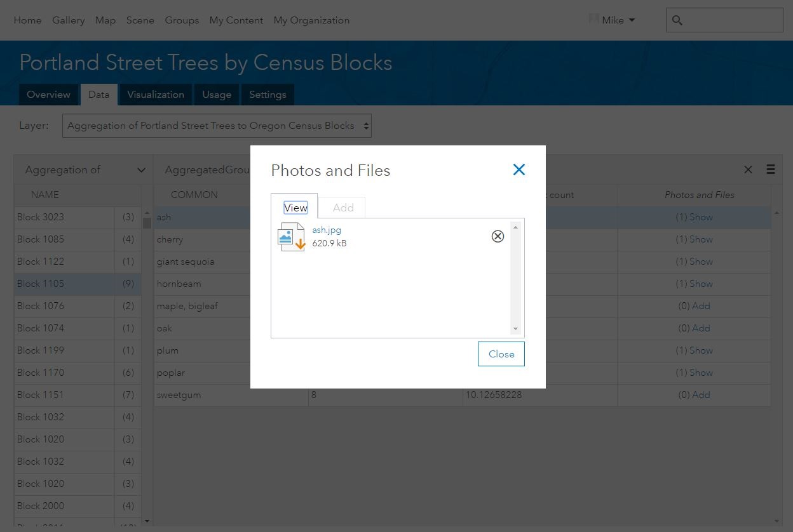The height and width of the screenshot is (532, 793).
Task: Click the ash.jpg file link
Action: (327, 230)
